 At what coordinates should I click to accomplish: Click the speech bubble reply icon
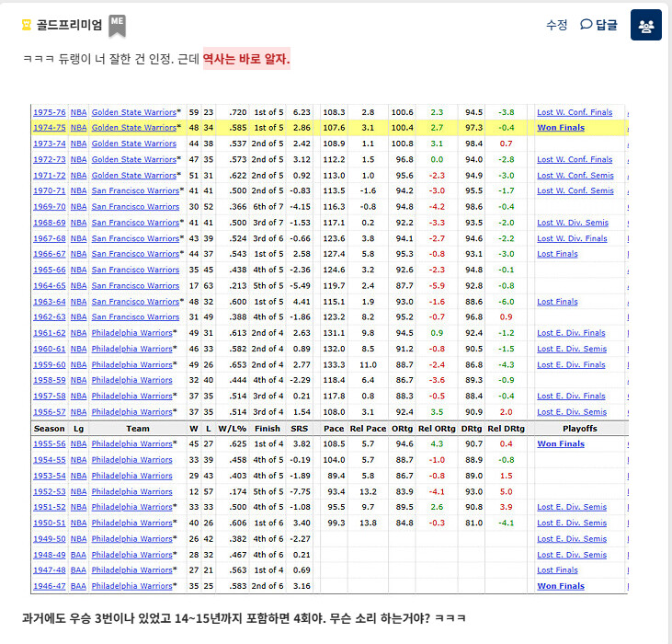[x=586, y=25]
